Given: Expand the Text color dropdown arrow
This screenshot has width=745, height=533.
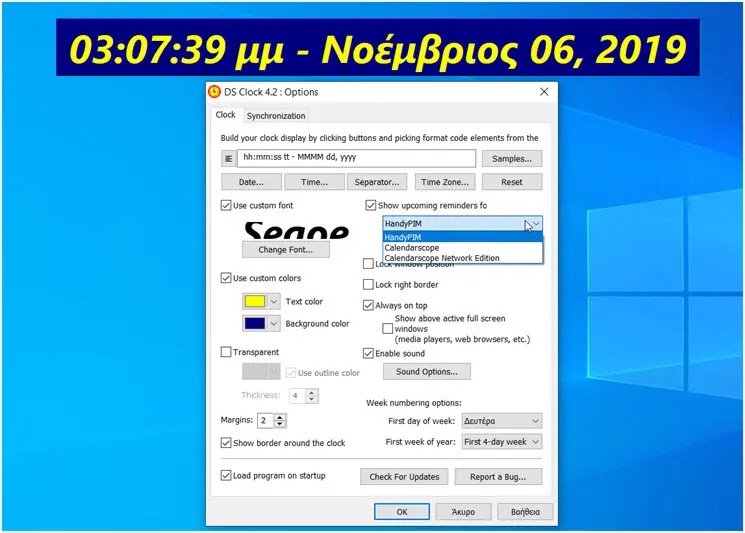Looking at the screenshot, I should 274,301.
